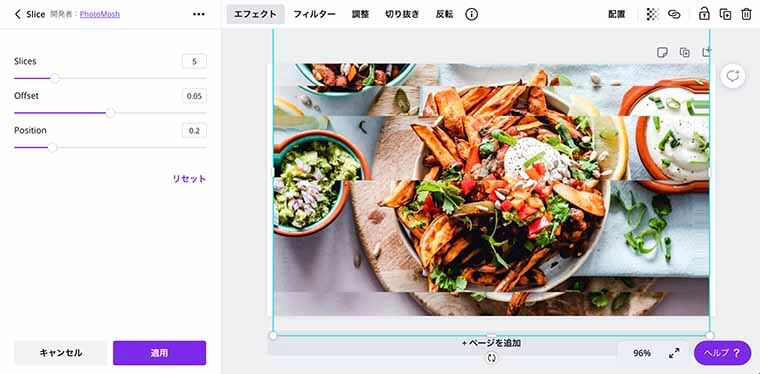Click the lock icon
This screenshot has height=374, width=760.
coord(704,14)
